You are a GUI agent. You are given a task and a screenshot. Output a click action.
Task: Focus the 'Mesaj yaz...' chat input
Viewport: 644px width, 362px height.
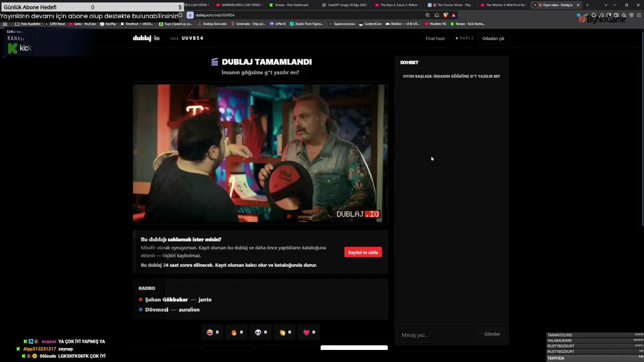pos(438,335)
